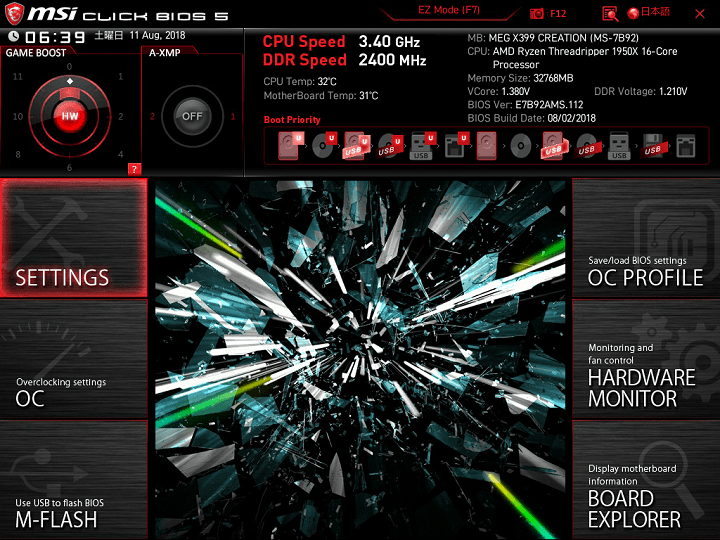Select the UEFI hard disk boot device
The width and height of the screenshot is (720, 540).
[x=291, y=146]
